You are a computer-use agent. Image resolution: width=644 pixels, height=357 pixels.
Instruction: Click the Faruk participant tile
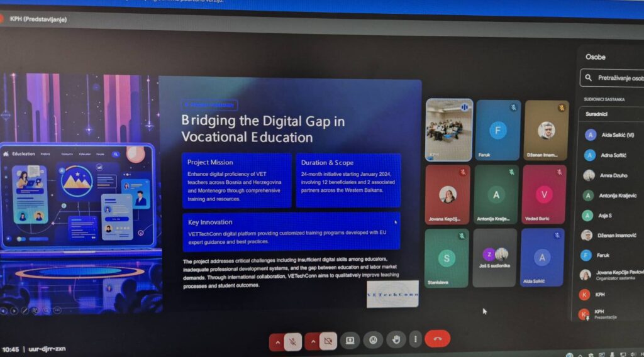tap(498, 130)
